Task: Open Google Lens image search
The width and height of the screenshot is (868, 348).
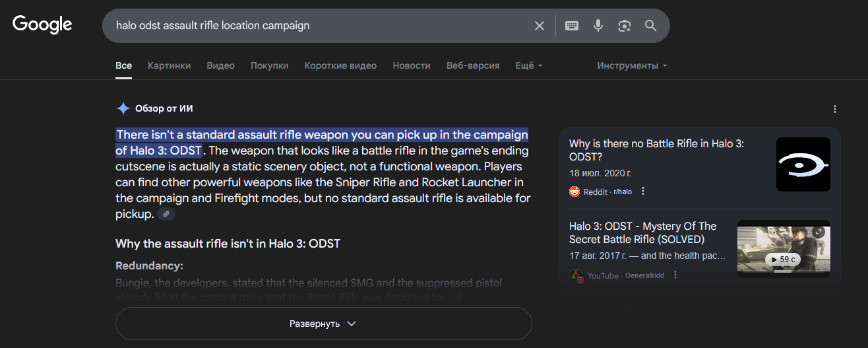Action: click(625, 26)
